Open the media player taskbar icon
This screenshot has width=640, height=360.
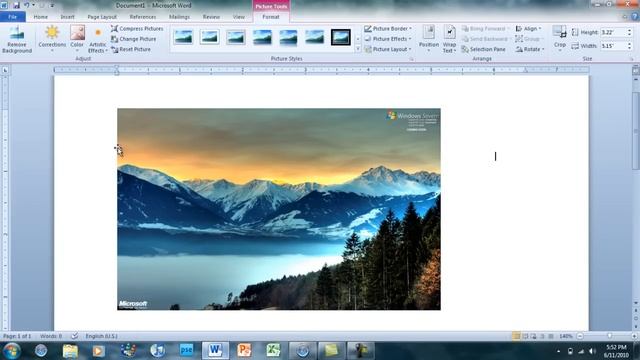click(x=98, y=351)
